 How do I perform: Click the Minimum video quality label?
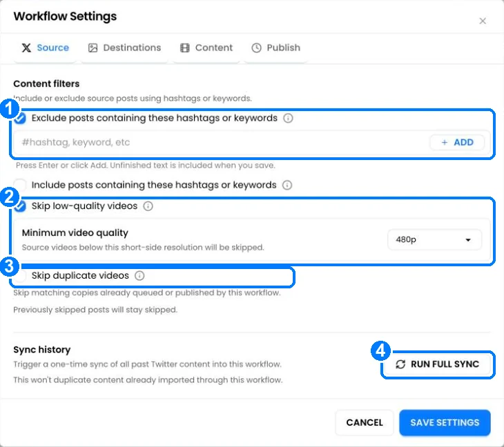pyautogui.click(x=75, y=233)
